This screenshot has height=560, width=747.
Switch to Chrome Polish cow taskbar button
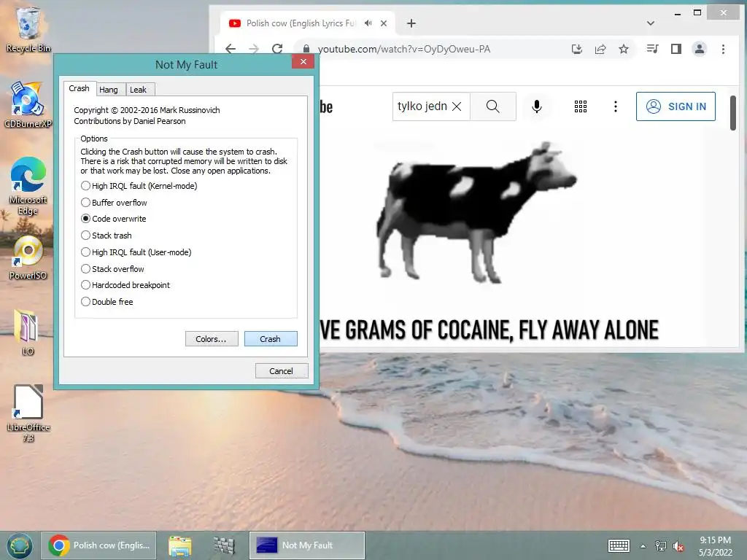[x=98, y=545]
